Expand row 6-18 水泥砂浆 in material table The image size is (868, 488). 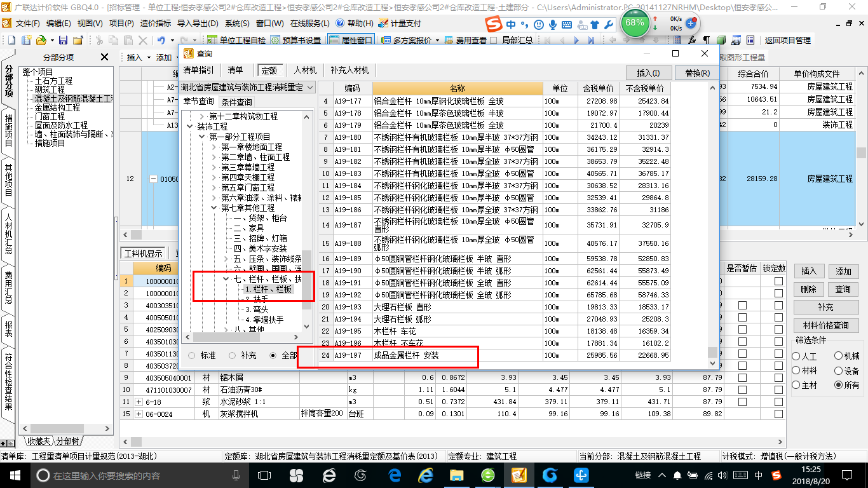140,402
